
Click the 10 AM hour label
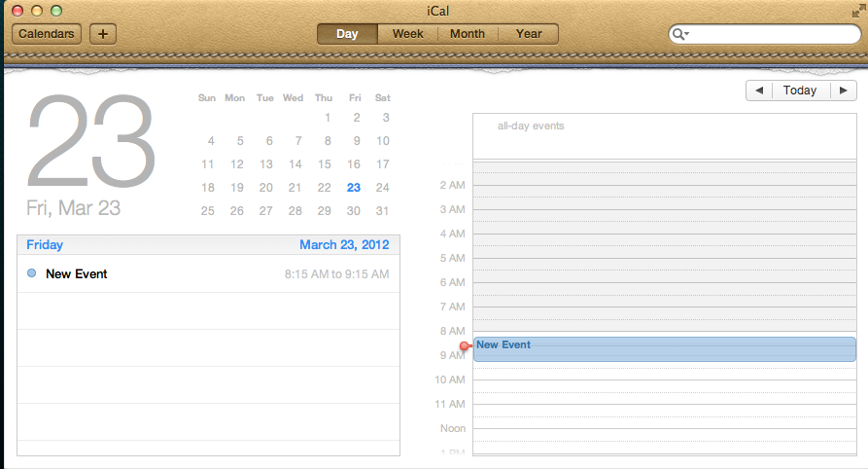tap(449, 379)
